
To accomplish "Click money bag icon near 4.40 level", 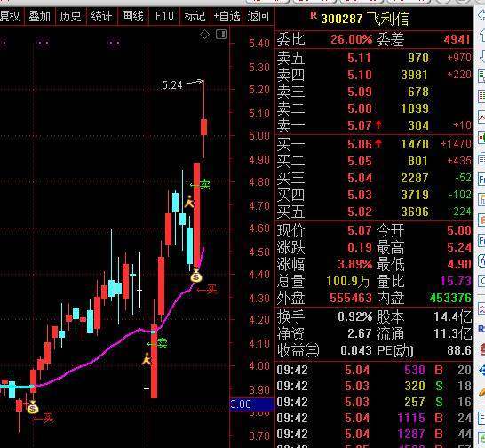I will (x=196, y=276).
